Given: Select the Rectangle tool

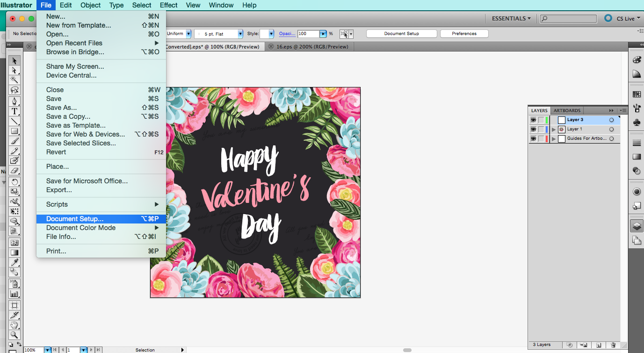Looking at the screenshot, I should point(14,131).
